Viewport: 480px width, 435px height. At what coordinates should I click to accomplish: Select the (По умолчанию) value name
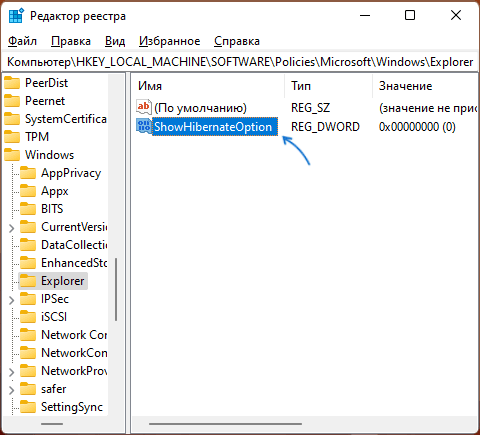pos(200,108)
